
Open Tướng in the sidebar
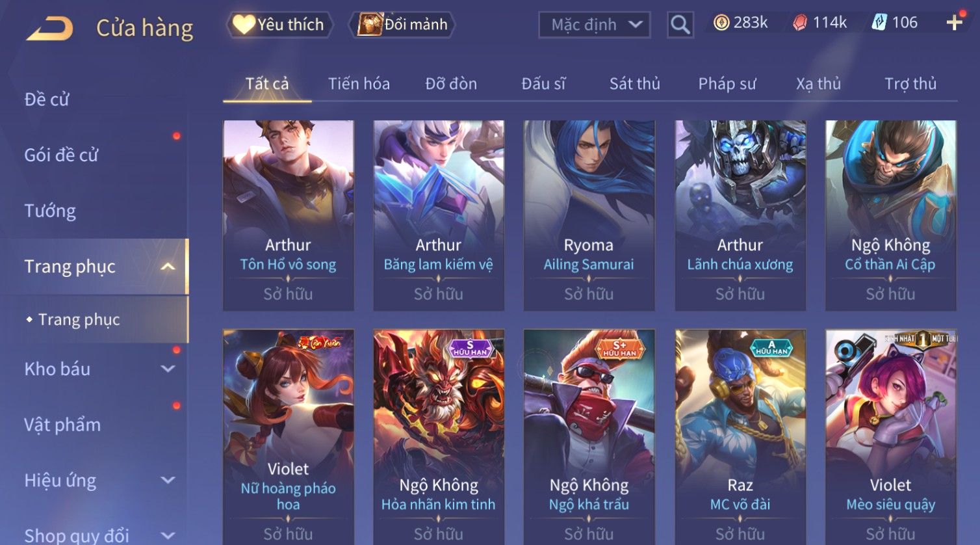[x=50, y=211]
